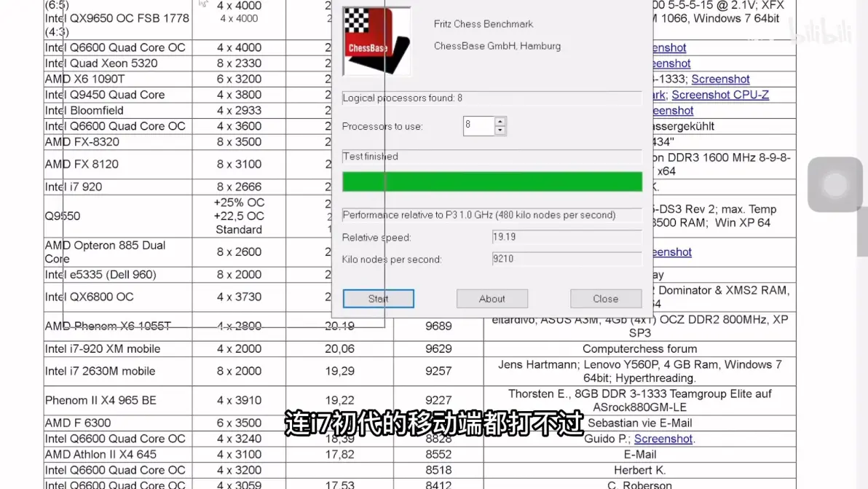Click the "Computerchess forum" cell
The height and width of the screenshot is (489, 868).
pos(639,349)
